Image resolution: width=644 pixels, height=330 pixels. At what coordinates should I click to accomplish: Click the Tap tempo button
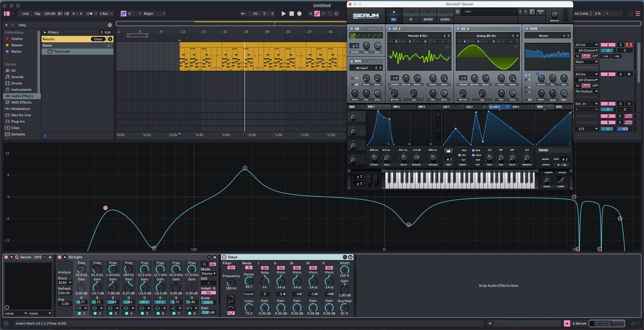[37, 14]
